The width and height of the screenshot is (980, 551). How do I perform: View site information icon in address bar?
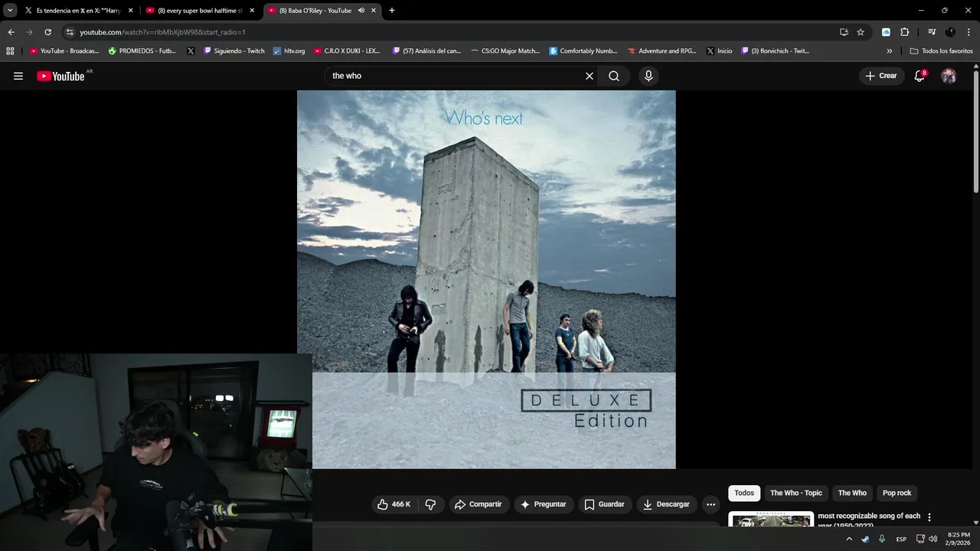69,32
